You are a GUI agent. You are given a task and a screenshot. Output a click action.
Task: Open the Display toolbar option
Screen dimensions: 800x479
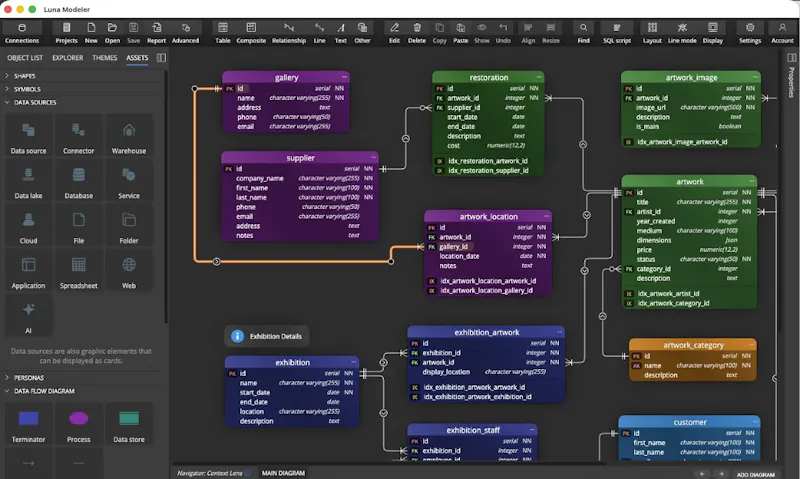pyautogui.click(x=713, y=33)
